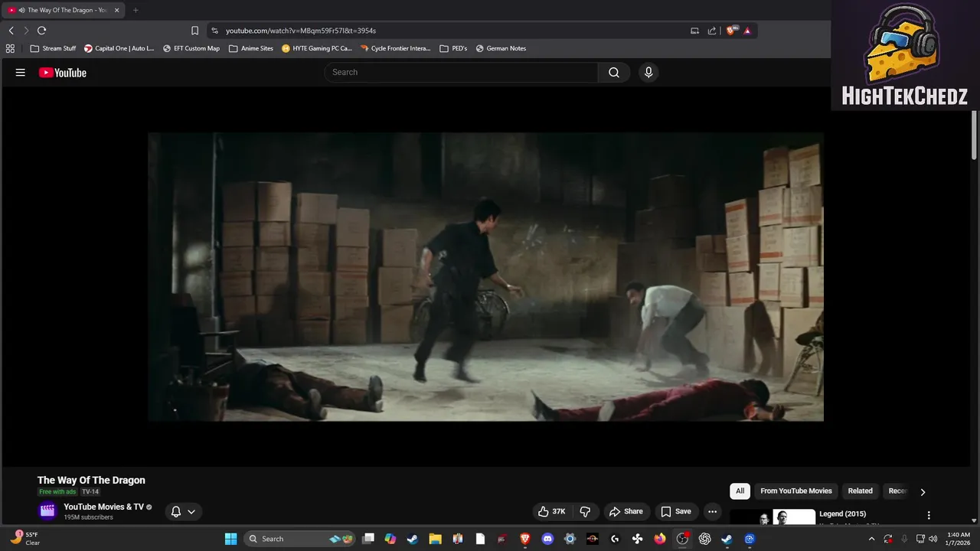Launch Discord from the taskbar
This screenshot has height=551, width=980.
pyautogui.click(x=547, y=539)
